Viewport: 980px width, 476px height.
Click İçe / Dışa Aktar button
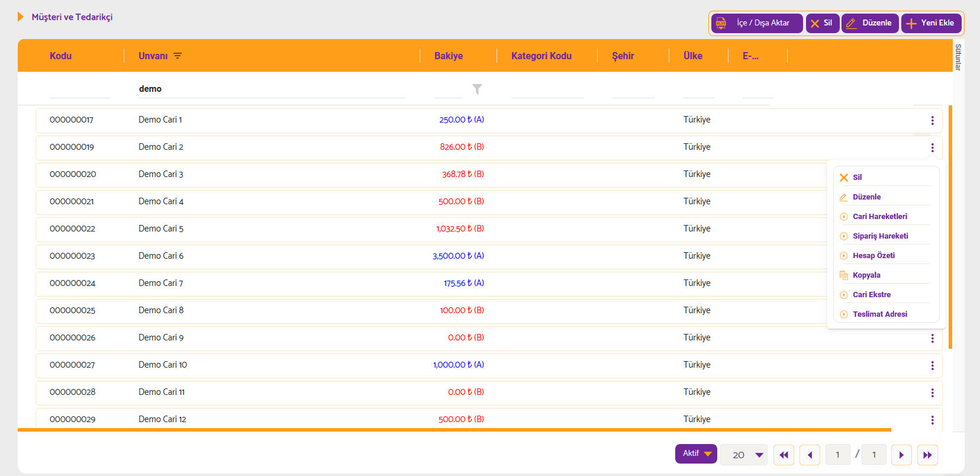pyautogui.click(x=757, y=23)
